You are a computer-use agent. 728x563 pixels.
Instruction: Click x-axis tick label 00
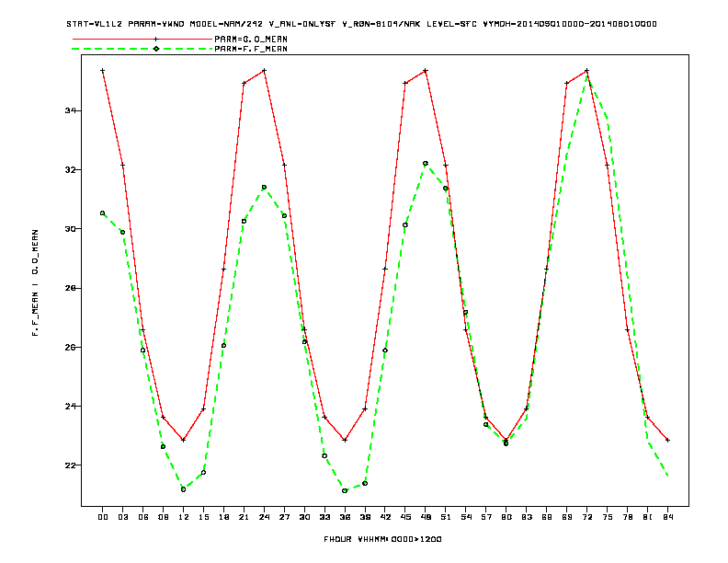tap(103, 517)
